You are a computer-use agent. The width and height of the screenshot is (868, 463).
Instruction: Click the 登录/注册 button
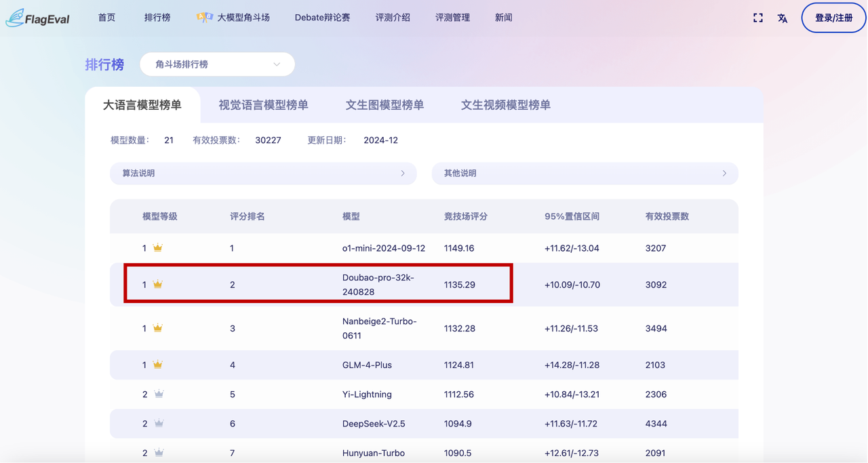pyautogui.click(x=833, y=18)
